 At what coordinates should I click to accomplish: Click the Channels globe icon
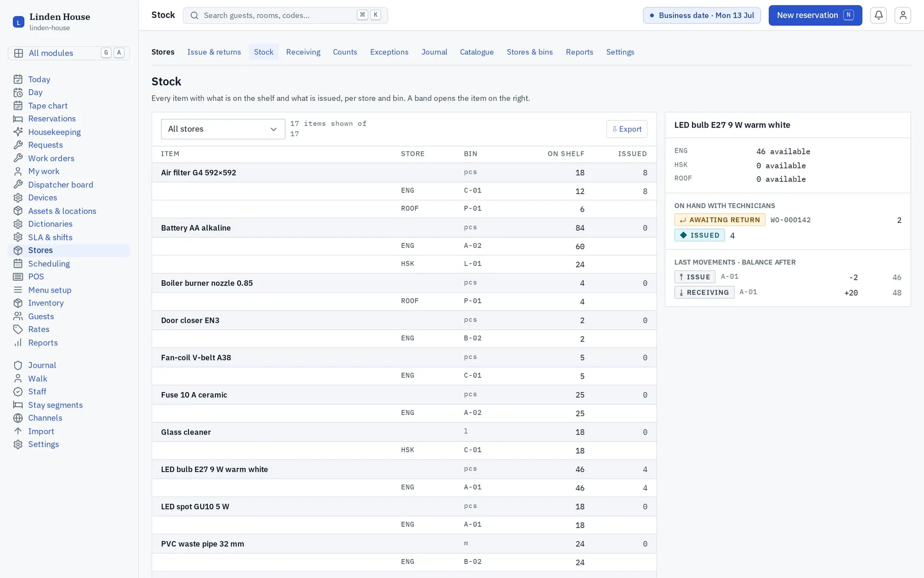pos(18,418)
